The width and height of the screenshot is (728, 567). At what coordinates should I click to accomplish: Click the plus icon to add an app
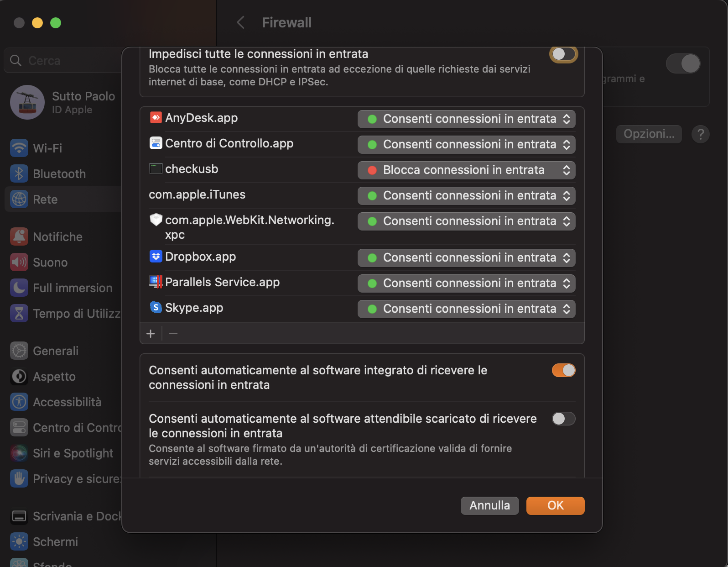151,334
